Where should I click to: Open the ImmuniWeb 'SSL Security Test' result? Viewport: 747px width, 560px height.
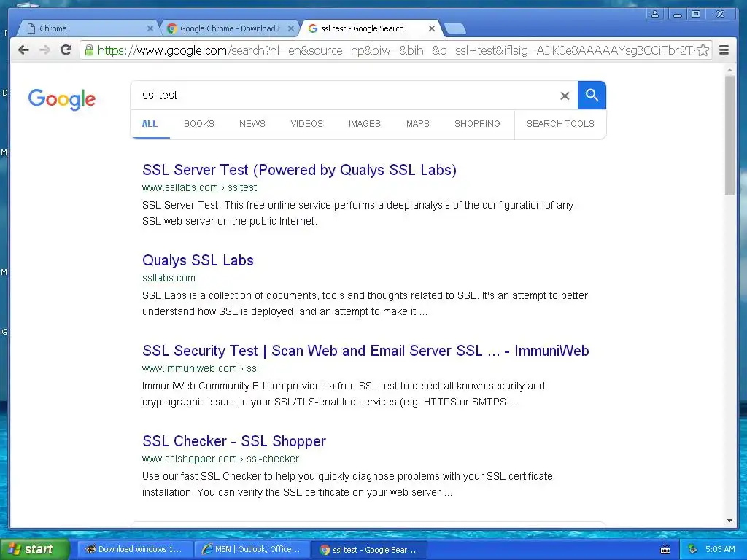[365, 351]
